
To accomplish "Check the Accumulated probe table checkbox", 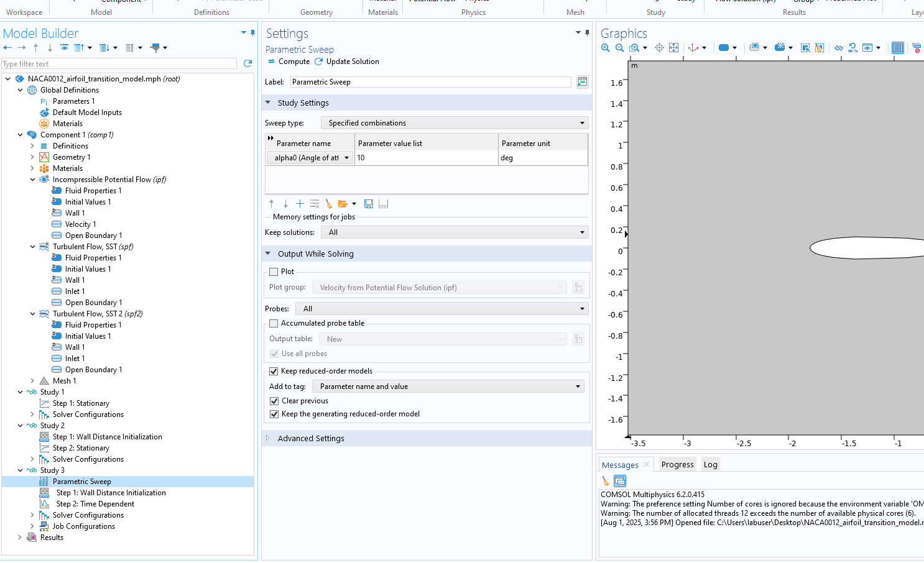I will (274, 323).
